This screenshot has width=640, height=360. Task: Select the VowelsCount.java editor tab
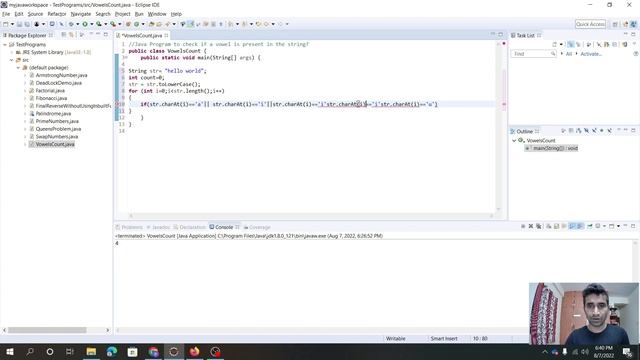[142, 36]
